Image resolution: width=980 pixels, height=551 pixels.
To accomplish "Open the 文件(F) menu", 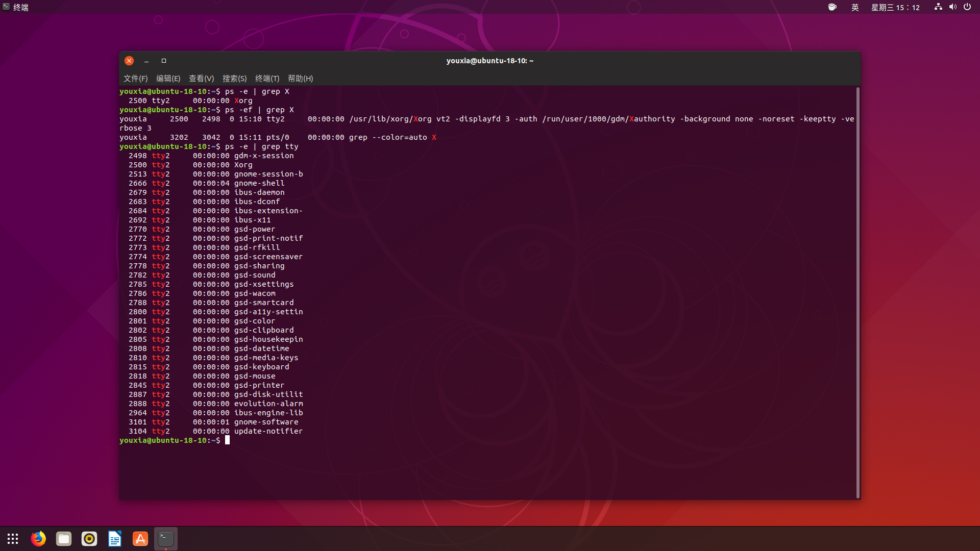I will tap(135, 79).
